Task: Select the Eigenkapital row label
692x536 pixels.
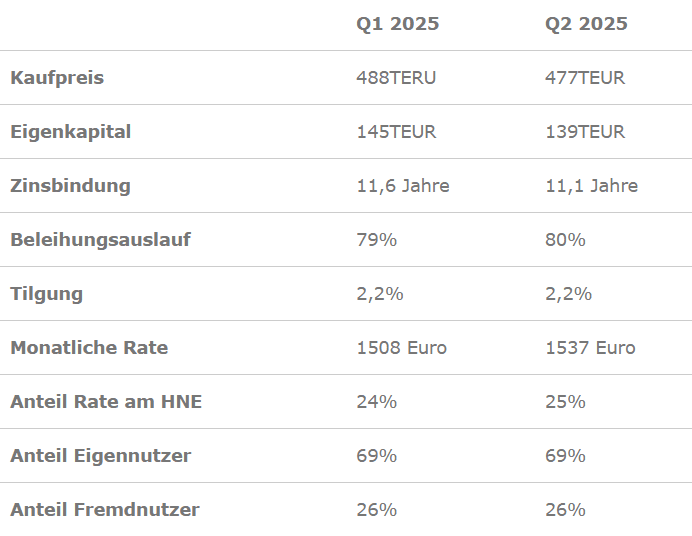Action: [70, 132]
